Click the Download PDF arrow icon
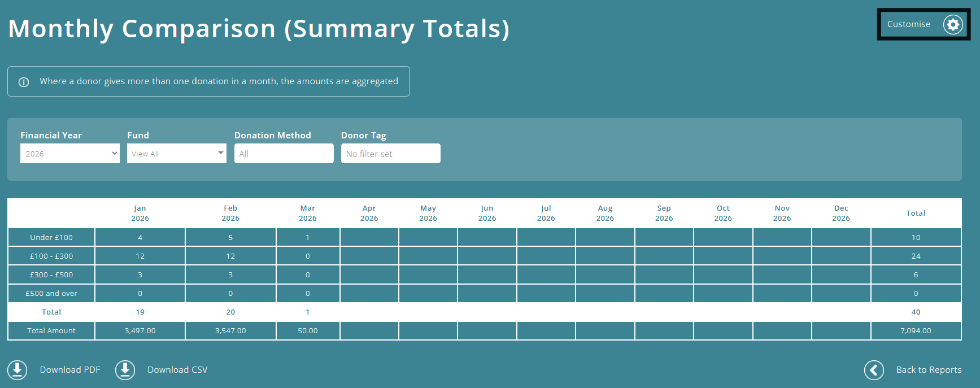Image resolution: width=980 pixels, height=388 pixels. (x=18, y=370)
